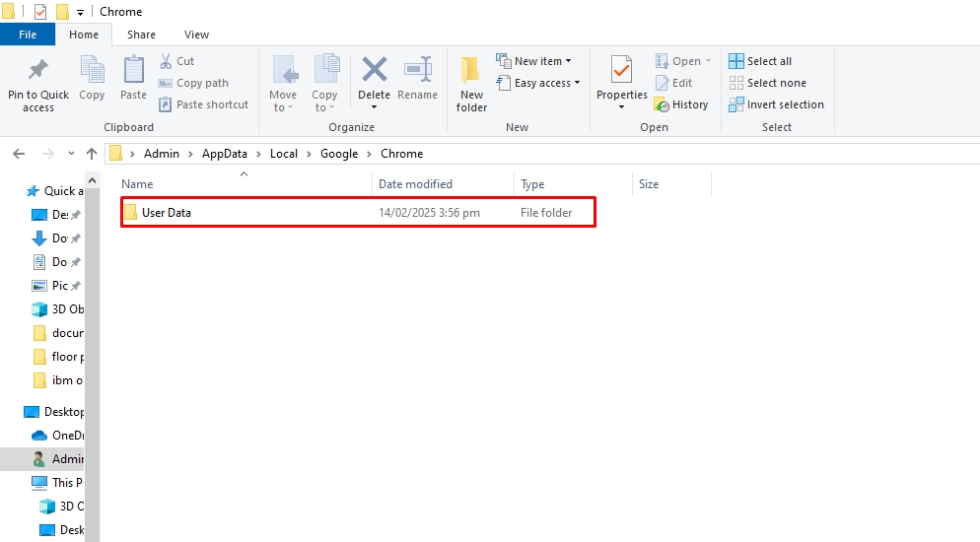Open recent locations dropdown arrow
The width and height of the screenshot is (980, 542).
click(71, 154)
